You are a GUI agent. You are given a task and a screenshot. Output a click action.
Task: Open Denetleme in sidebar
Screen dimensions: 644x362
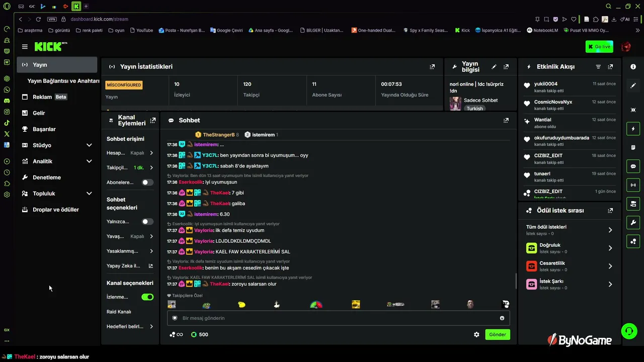click(x=57, y=177)
